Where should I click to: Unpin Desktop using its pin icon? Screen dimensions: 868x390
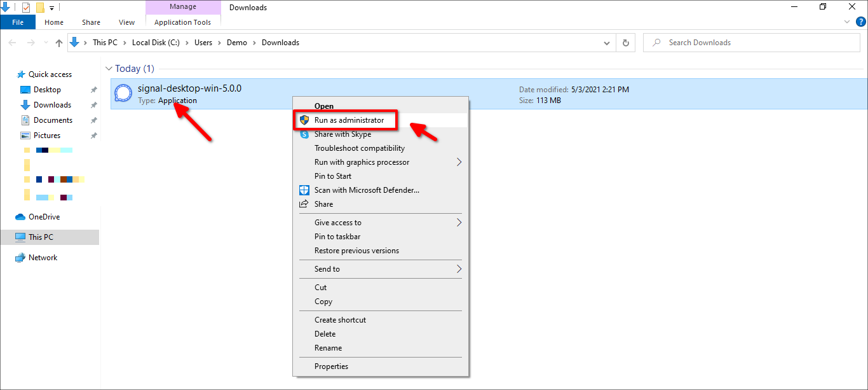pyautogui.click(x=94, y=90)
